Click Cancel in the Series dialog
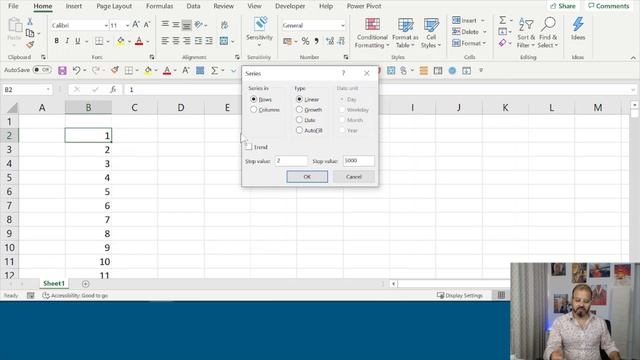Viewport: 640px width, 360px height. [x=353, y=177]
